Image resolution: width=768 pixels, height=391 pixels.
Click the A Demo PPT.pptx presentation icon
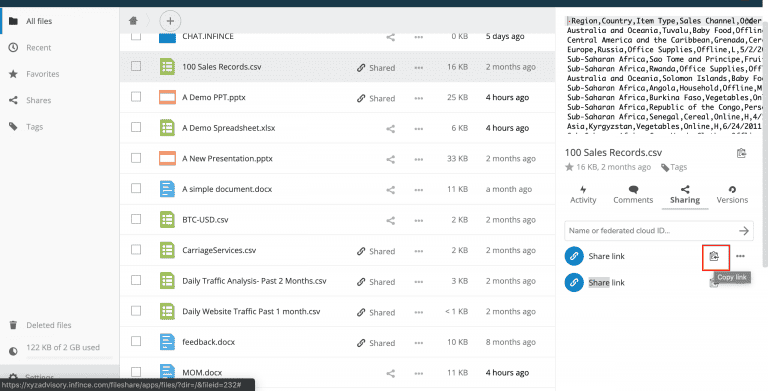168,97
